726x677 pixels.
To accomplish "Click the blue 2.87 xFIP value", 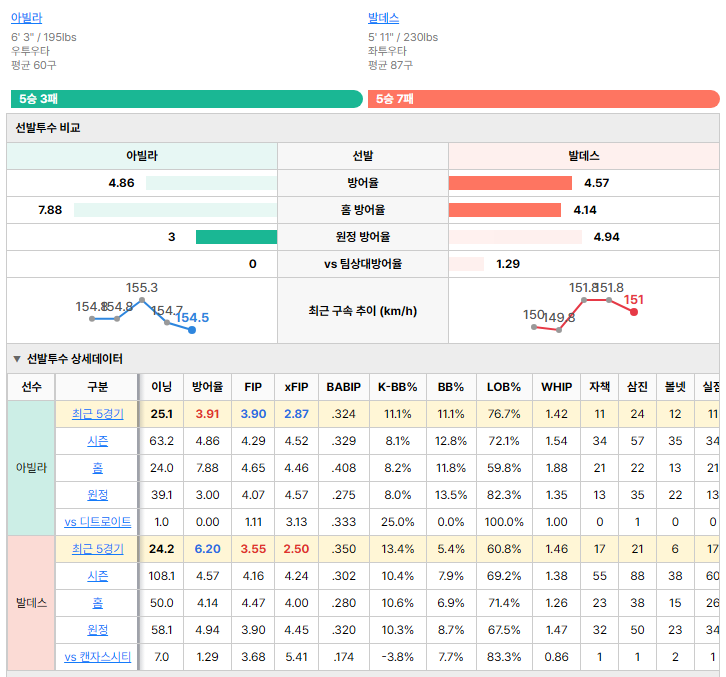I will [296, 414].
